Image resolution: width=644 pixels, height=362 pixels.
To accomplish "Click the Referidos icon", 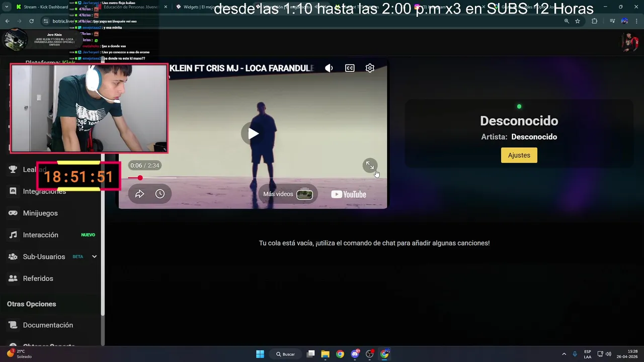I will (13, 279).
